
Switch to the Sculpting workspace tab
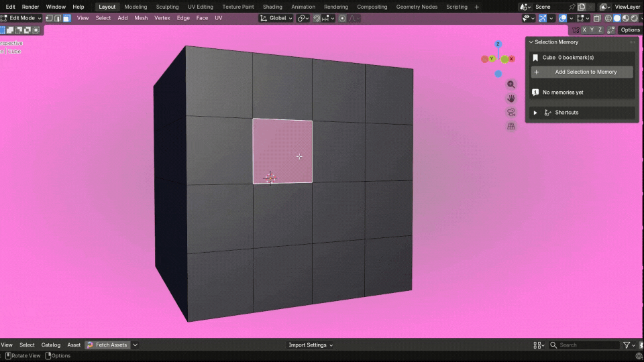pyautogui.click(x=167, y=7)
